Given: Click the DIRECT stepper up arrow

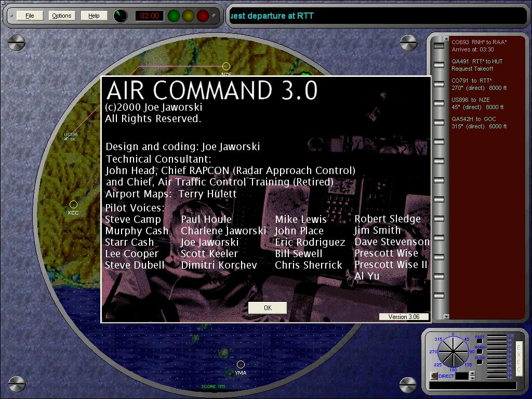Looking at the screenshot, I should [472, 373].
